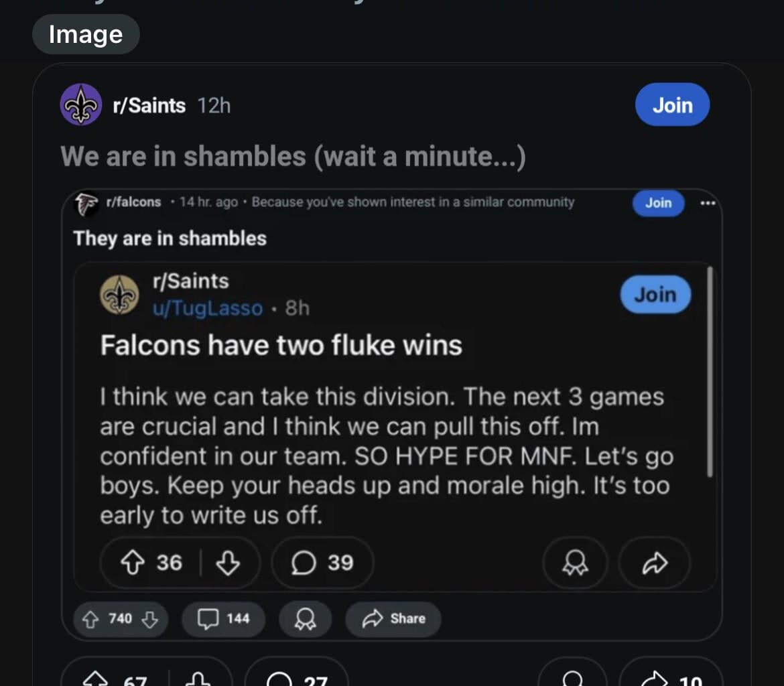Give an award to the u/TugLasso post
This screenshot has width=784, height=686.
[575, 564]
